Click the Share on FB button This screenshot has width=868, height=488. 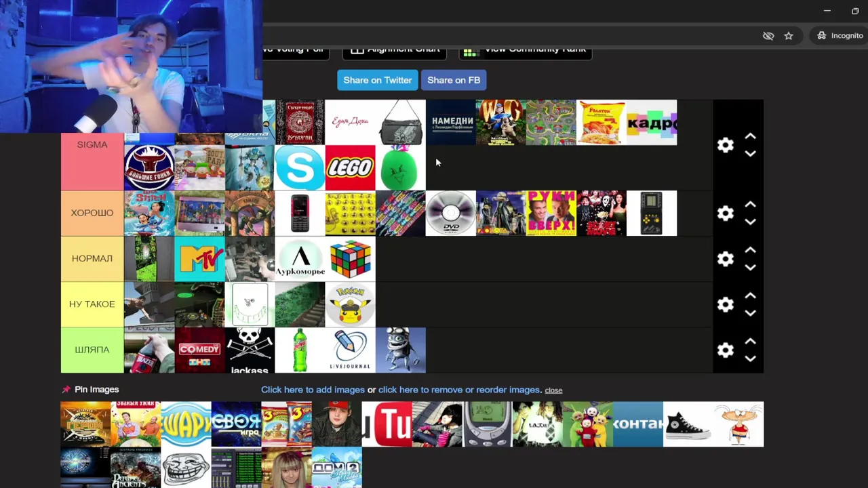[x=454, y=80]
